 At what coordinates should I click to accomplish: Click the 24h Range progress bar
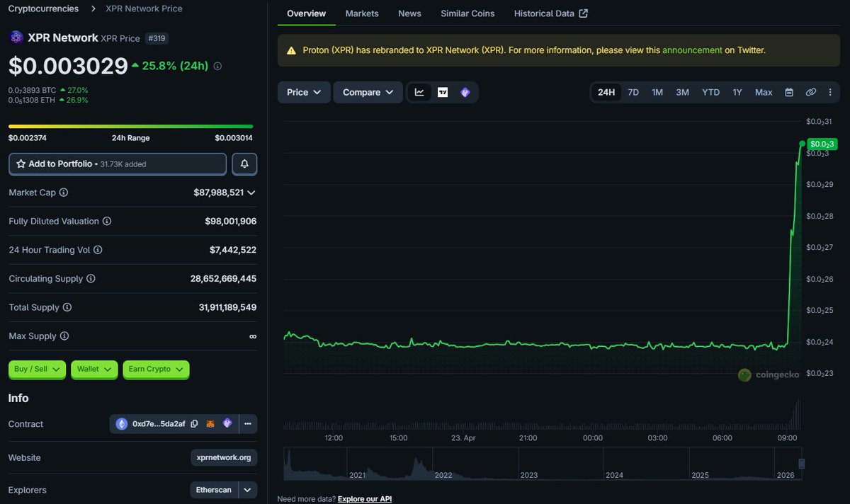130,126
